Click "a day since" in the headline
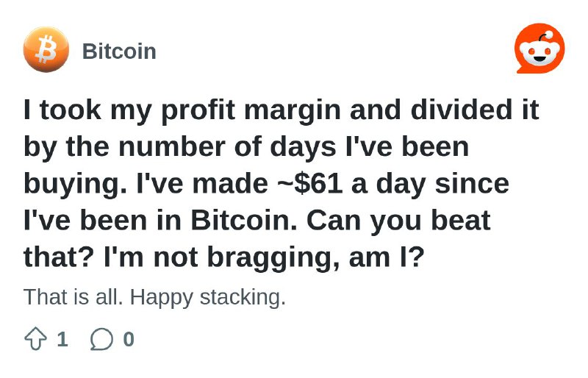The image size is (588, 378). click(x=430, y=184)
